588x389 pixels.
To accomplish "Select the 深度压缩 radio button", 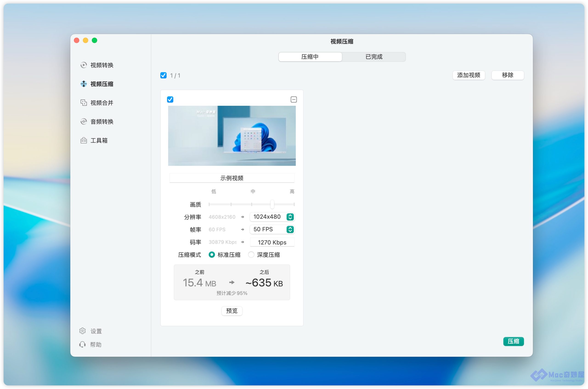I will click(x=251, y=255).
